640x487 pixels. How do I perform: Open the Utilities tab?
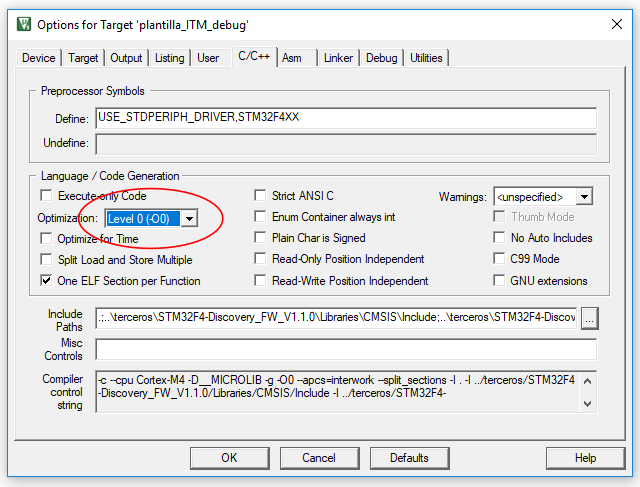point(426,58)
